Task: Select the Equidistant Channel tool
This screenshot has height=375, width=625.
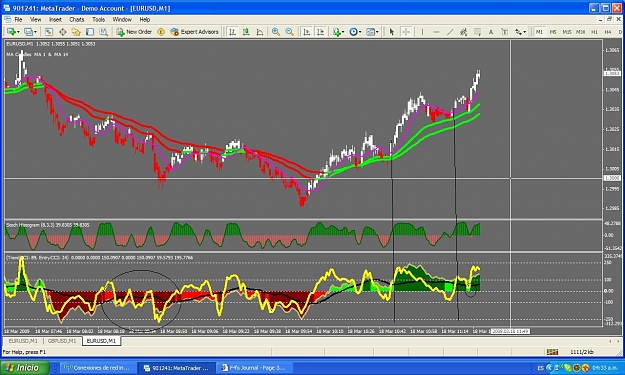Action: click(x=464, y=32)
